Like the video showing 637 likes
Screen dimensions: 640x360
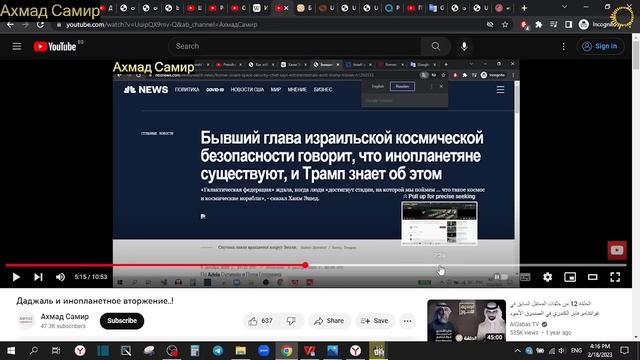point(260,321)
